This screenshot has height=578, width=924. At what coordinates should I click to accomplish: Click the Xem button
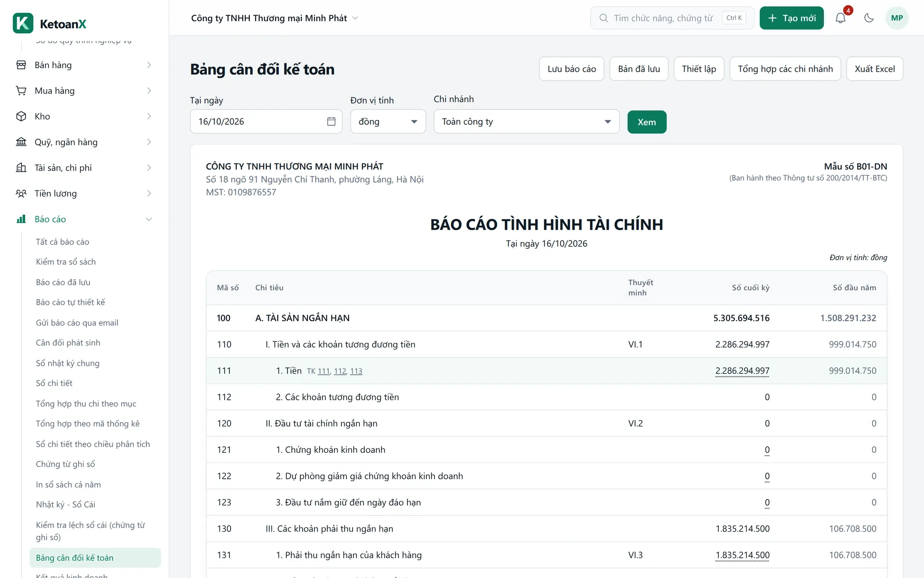point(647,122)
